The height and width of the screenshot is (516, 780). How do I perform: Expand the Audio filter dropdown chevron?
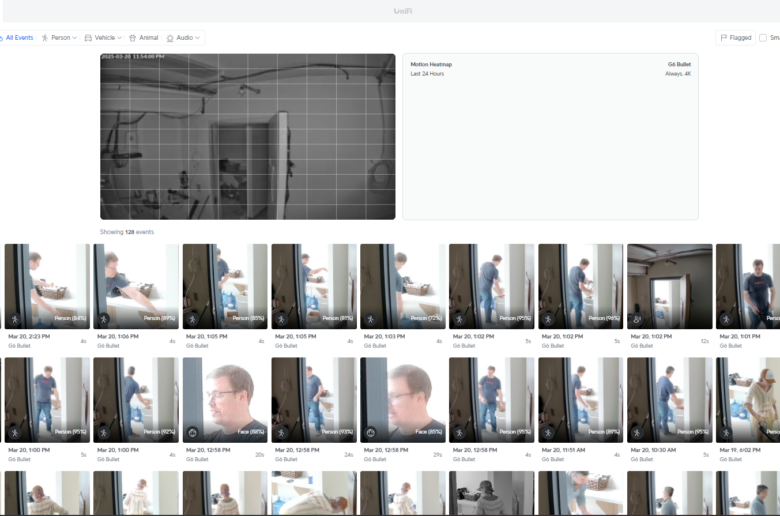click(197, 38)
